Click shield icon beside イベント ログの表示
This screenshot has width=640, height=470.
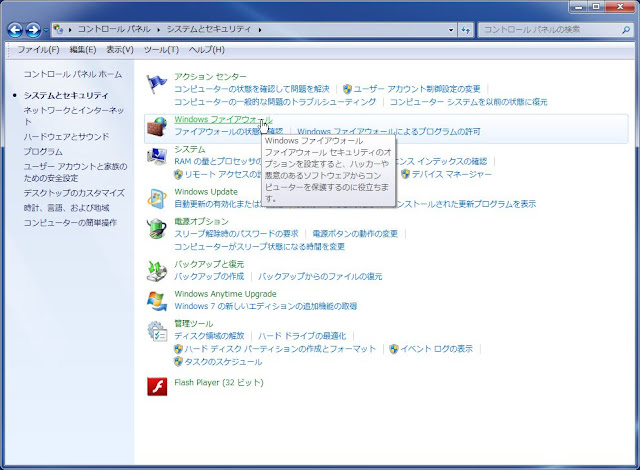click(394, 349)
